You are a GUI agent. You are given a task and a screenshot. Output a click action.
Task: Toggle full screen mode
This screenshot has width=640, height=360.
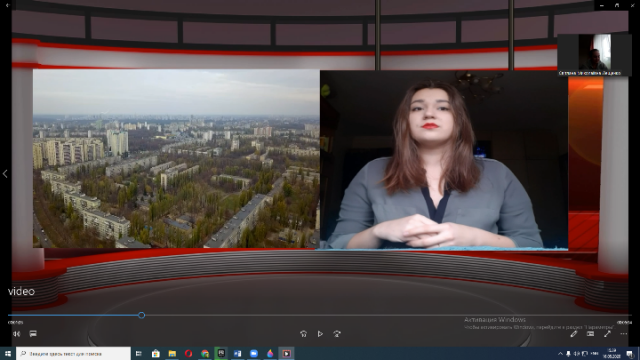(x=607, y=334)
